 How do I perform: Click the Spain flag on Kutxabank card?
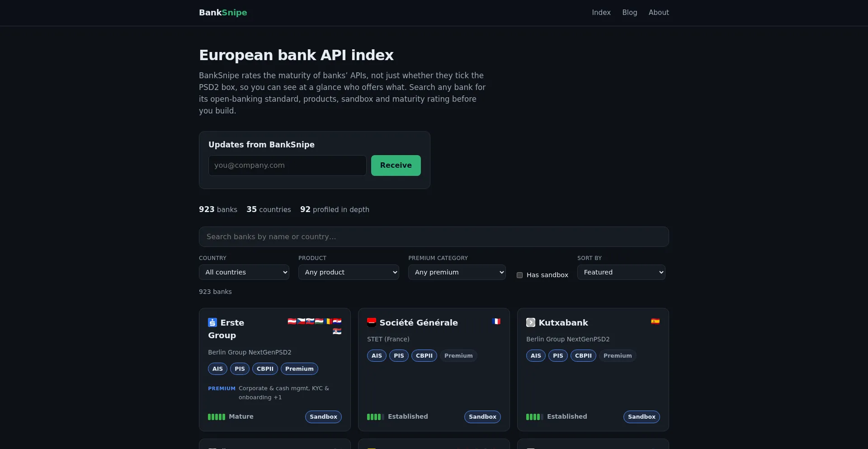pos(656,321)
